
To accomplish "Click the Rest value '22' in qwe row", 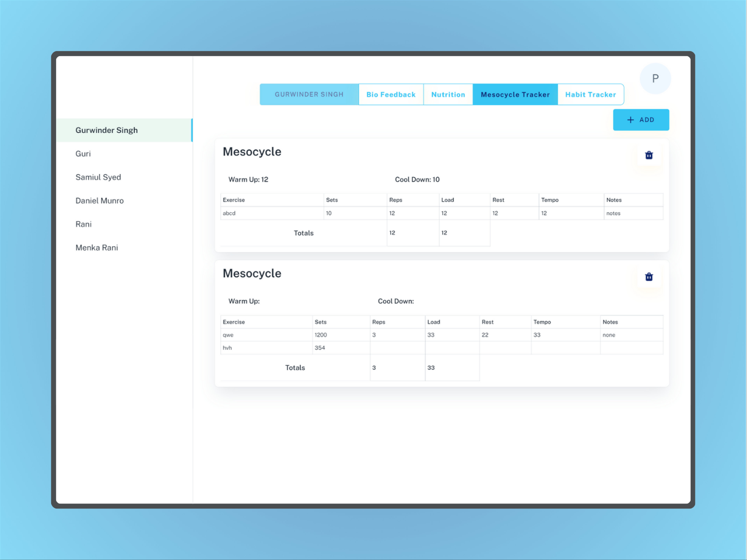I will point(505,335).
